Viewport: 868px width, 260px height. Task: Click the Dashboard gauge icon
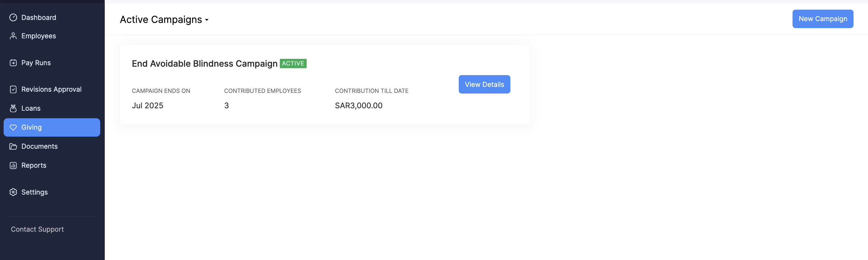(13, 17)
